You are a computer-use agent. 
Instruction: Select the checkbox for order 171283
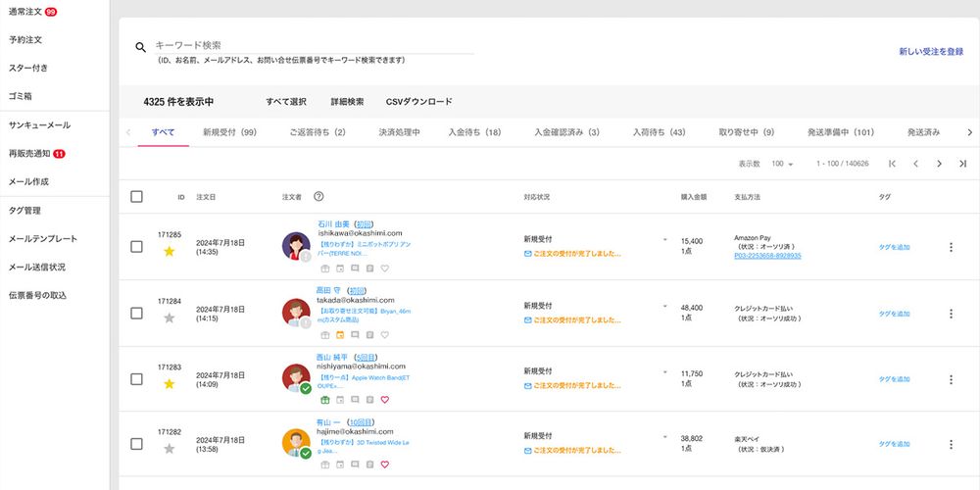pyautogui.click(x=136, y=379)
